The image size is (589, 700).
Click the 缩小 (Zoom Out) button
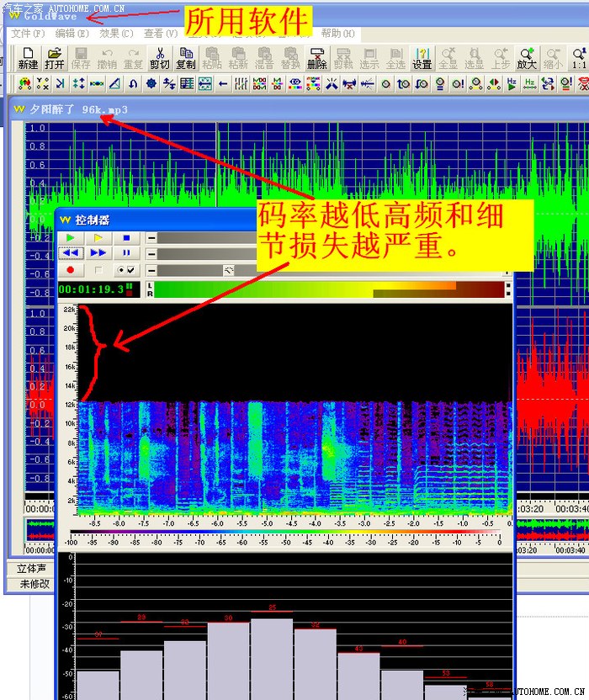553,59
